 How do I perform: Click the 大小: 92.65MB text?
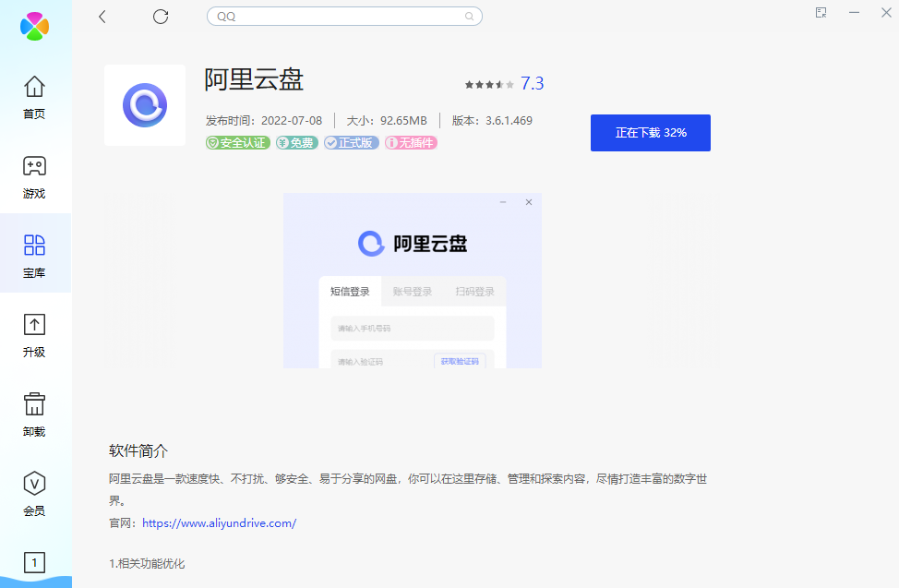pos(387,121)
